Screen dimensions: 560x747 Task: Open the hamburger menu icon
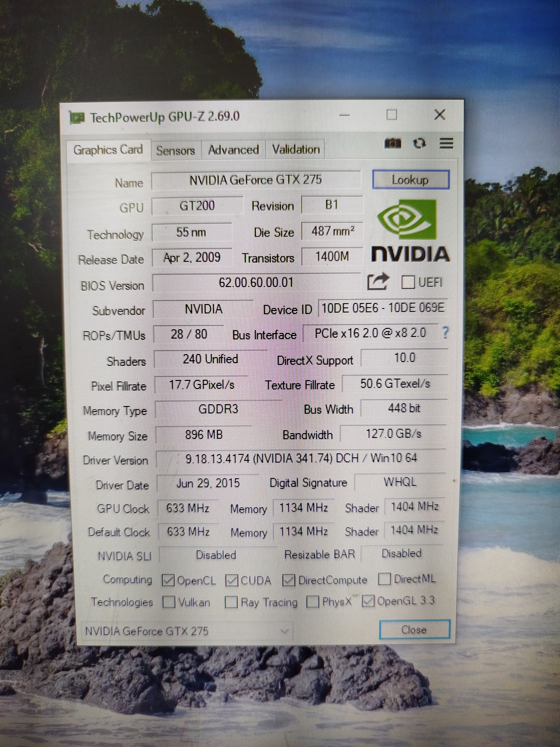(x=447, y=143)
